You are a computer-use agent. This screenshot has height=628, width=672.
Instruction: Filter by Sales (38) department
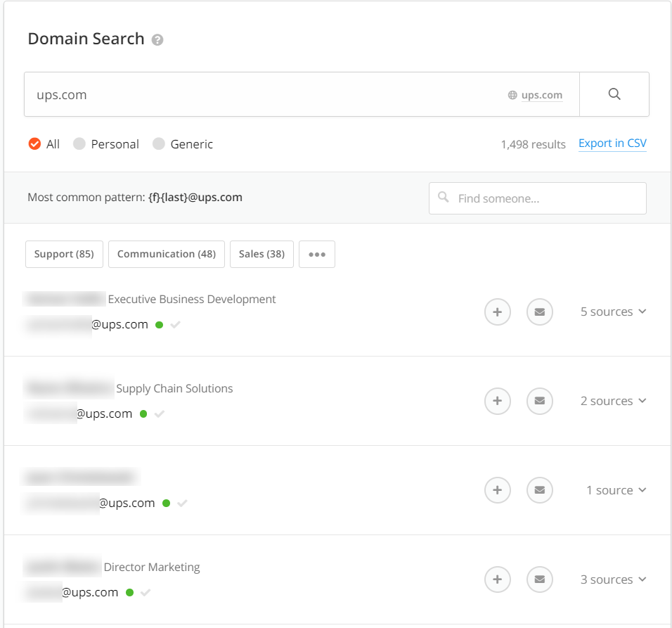click(x=262, y=254)
